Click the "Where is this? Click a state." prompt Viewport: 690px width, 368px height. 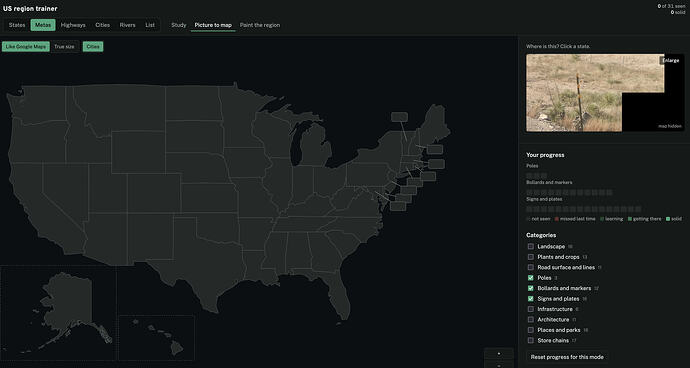[x=558, y=46]
